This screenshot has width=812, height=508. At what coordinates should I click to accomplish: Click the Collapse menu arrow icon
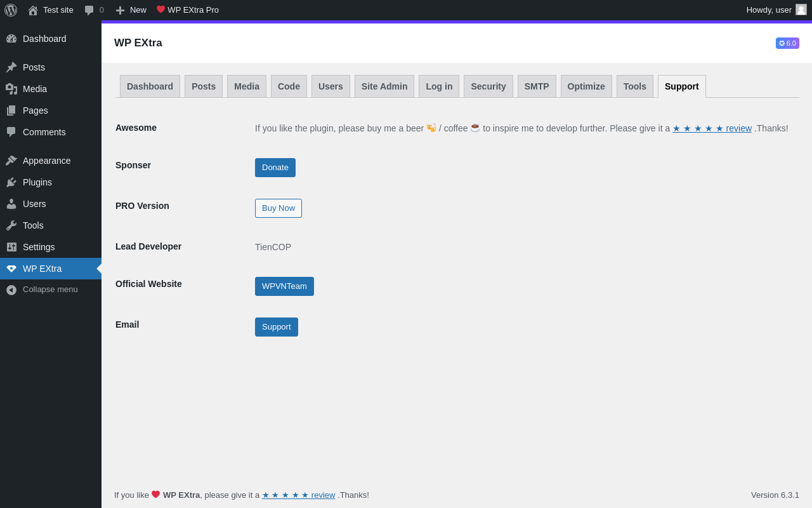(x=11, y=290)
